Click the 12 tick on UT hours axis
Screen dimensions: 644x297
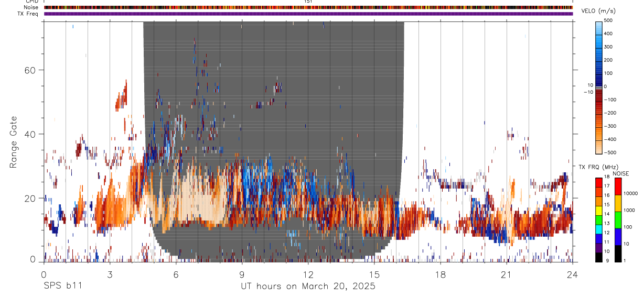[308, 274]
